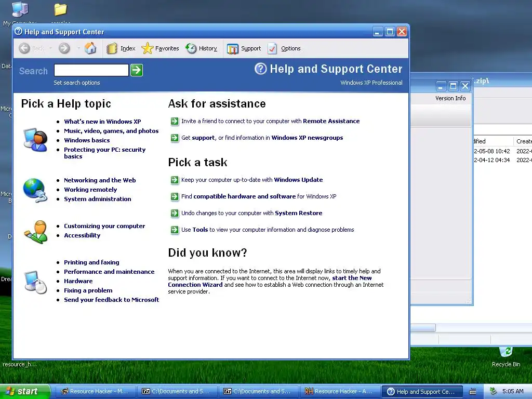Click the monitor and mouse topic icon

point(36,282)
